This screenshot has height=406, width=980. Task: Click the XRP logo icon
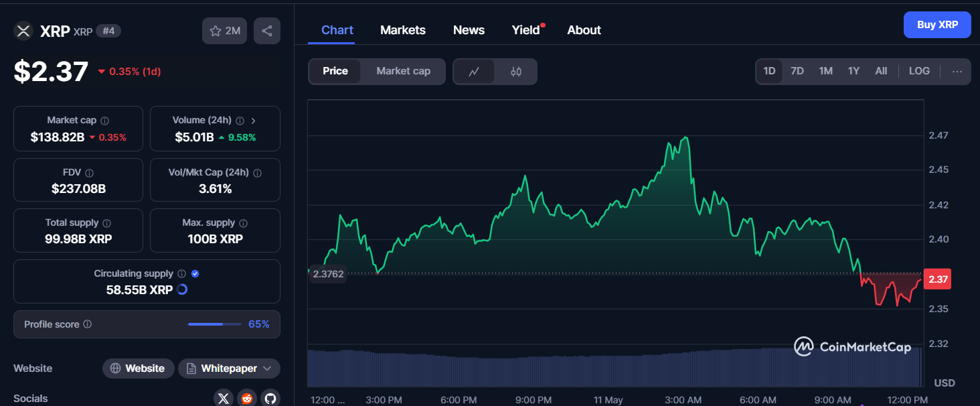(23, 31)
